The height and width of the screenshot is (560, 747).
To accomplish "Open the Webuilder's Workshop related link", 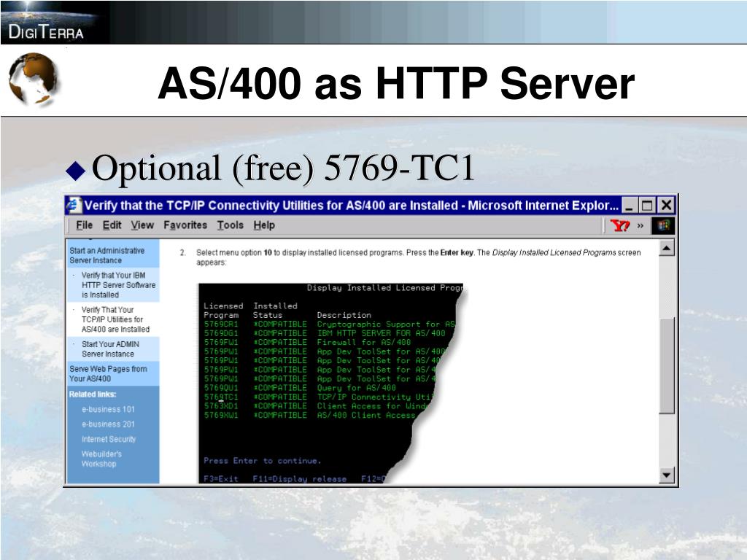I will click(101, 459).
